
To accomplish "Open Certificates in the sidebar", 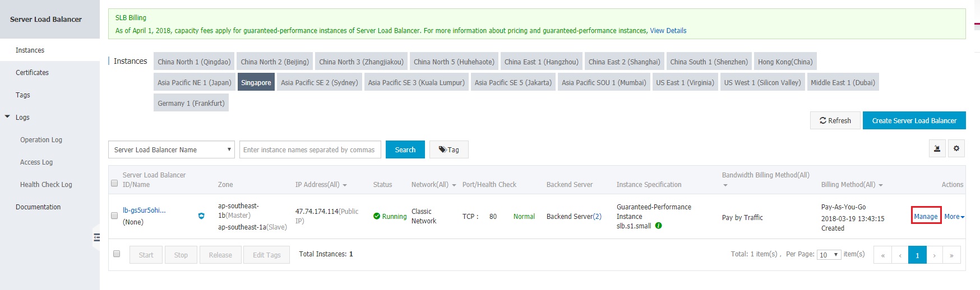I will point(50,72).
